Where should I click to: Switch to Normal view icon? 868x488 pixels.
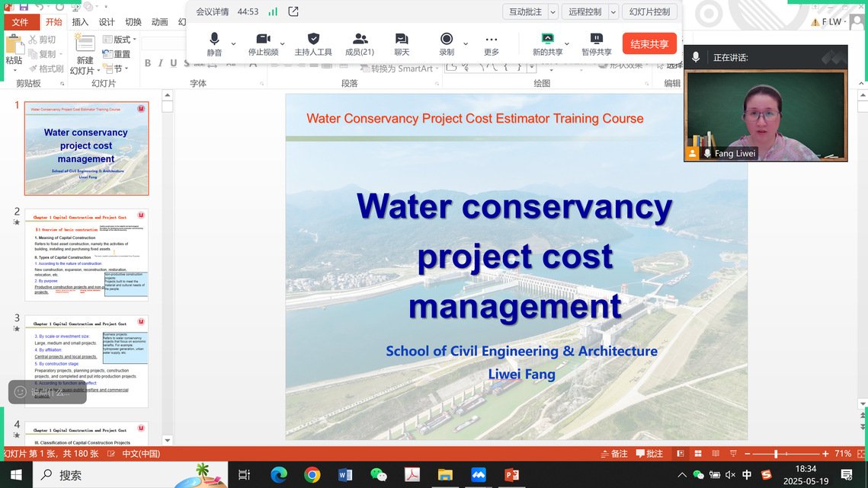(681, 454)
